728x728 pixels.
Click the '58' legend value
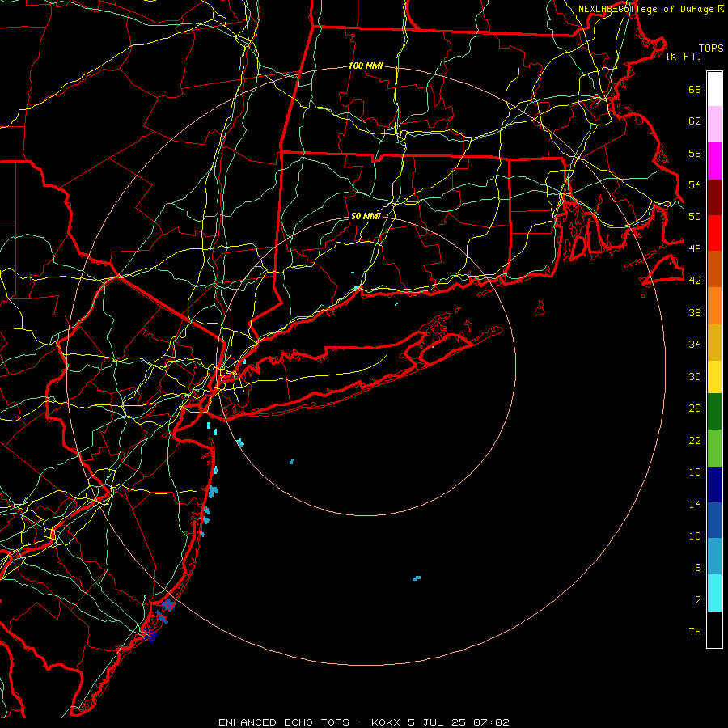[695, 153]
